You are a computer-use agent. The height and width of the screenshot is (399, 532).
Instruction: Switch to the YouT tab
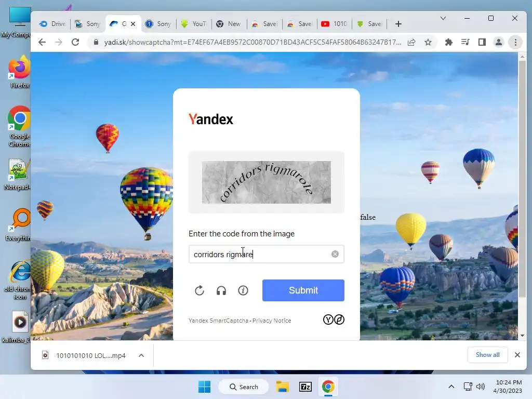point(193,24)
